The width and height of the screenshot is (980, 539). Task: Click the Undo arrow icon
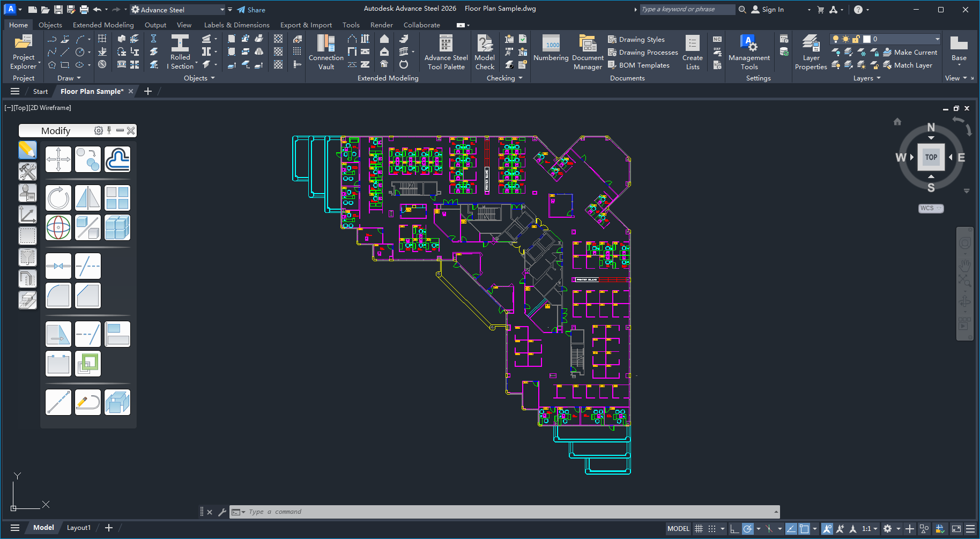point(97,10)
